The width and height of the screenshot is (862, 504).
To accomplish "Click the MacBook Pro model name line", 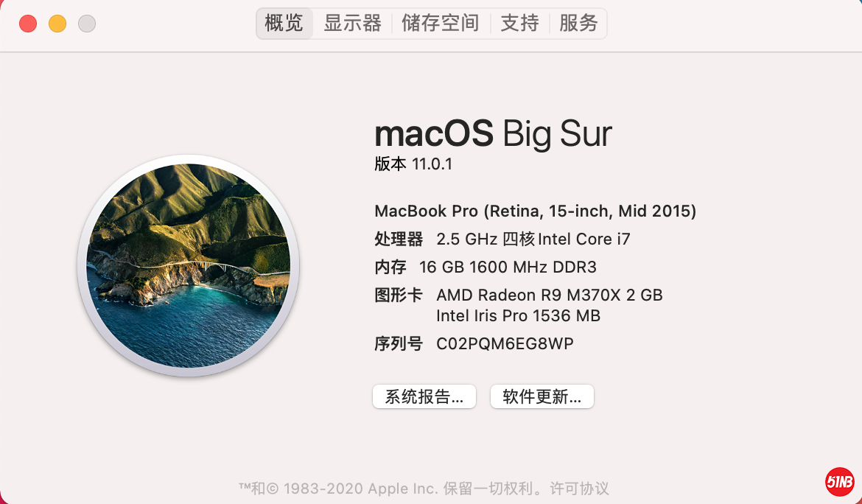I will point(536,211).
